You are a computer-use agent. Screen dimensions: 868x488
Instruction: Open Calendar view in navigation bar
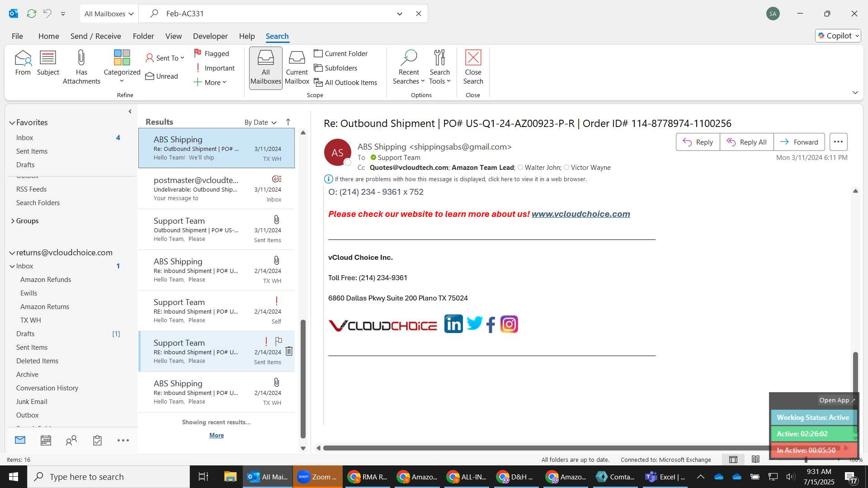(46, 440)
